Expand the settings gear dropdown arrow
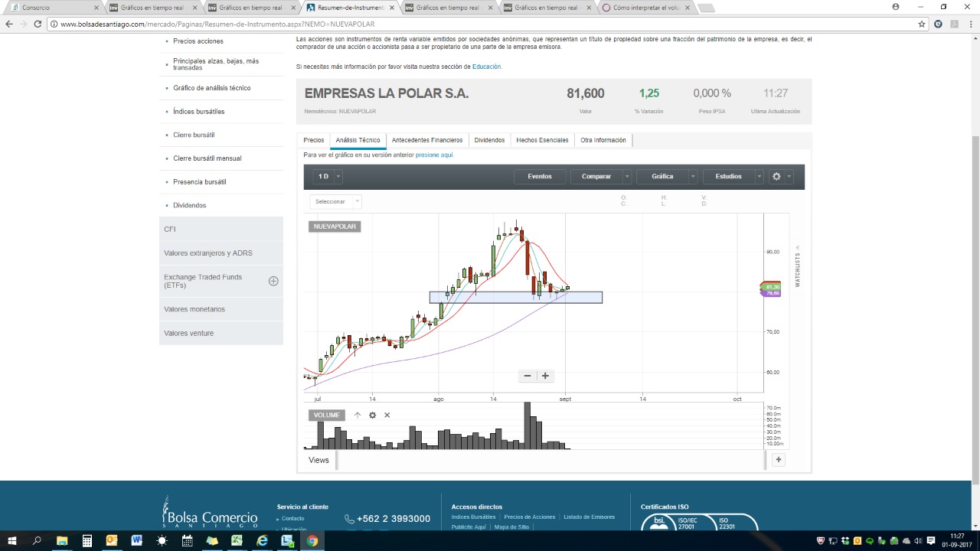The width and height of the screenshot is (980, 551). click(789, 177)
